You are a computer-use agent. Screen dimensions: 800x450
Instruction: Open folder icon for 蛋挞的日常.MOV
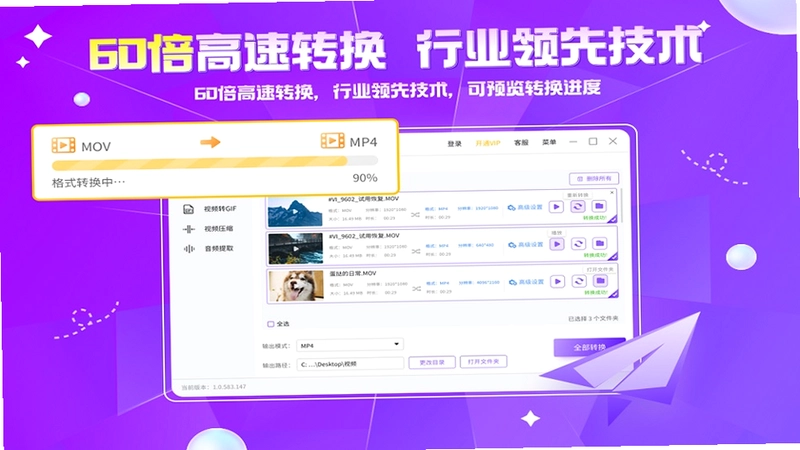(x=601, y=281)
